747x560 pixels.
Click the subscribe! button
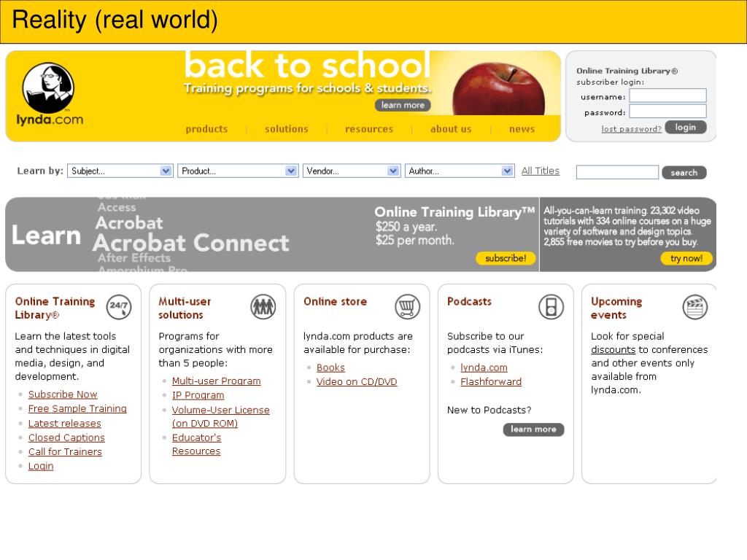(506, 258)
